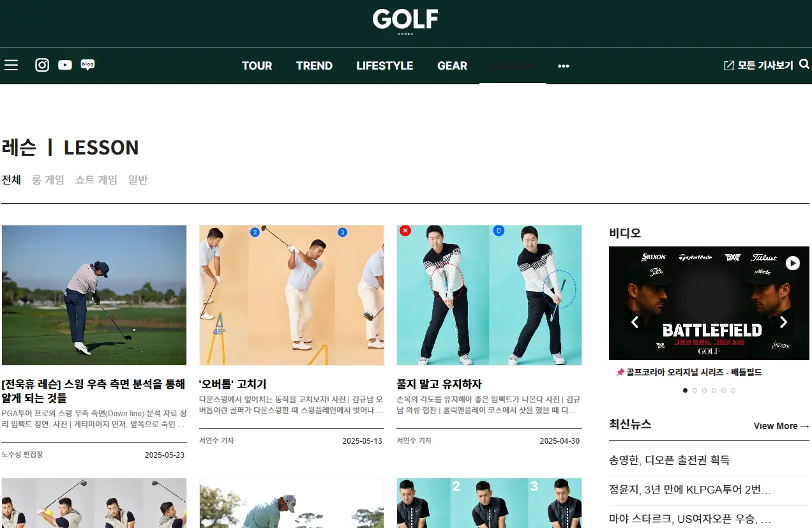
Task: Show next video with right arrow
Action: [x=784, y=322]
